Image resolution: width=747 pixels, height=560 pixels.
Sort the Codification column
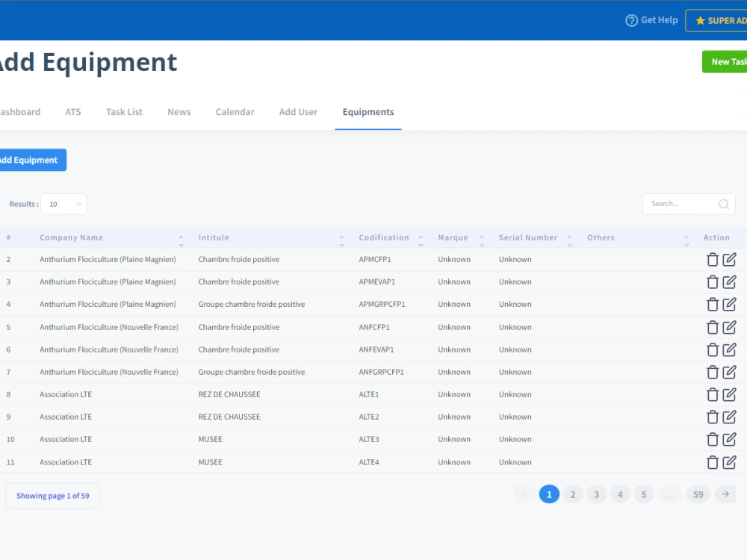click(420, 237)
